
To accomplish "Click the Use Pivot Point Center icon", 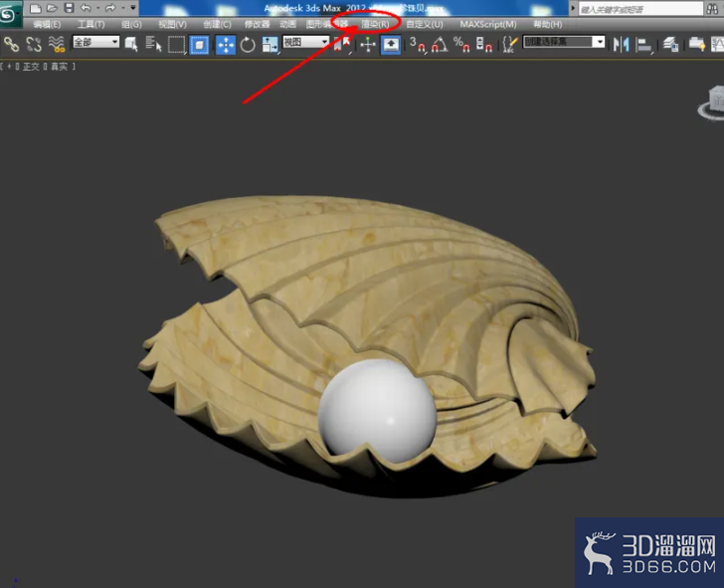I will tap(342, 45).
